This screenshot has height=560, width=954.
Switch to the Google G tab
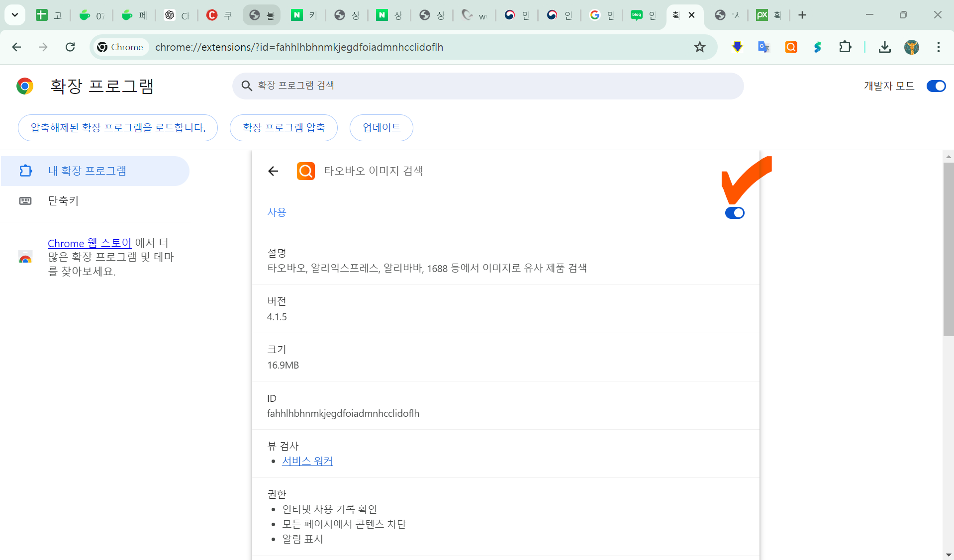point(602,15)
